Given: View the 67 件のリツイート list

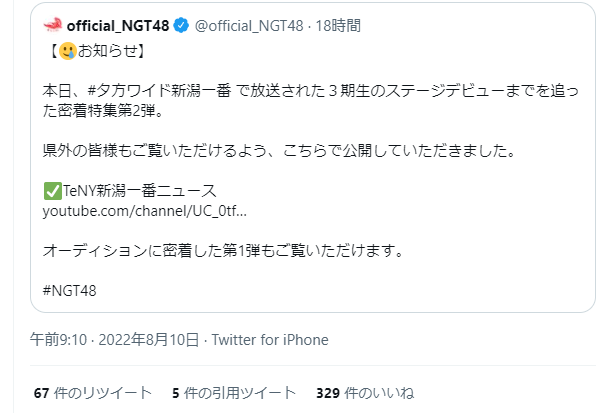Looking at the screenshot, I should tap(93, 393).
